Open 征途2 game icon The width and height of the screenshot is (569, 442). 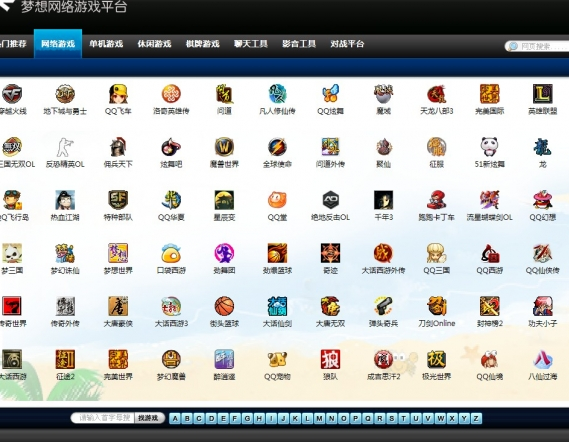tap(65, 359)
